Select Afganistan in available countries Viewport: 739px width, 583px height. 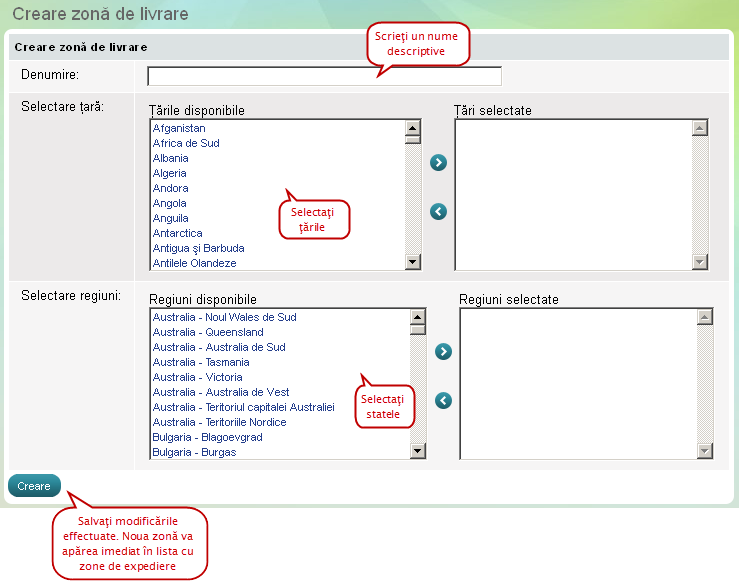tap(179, 129)
